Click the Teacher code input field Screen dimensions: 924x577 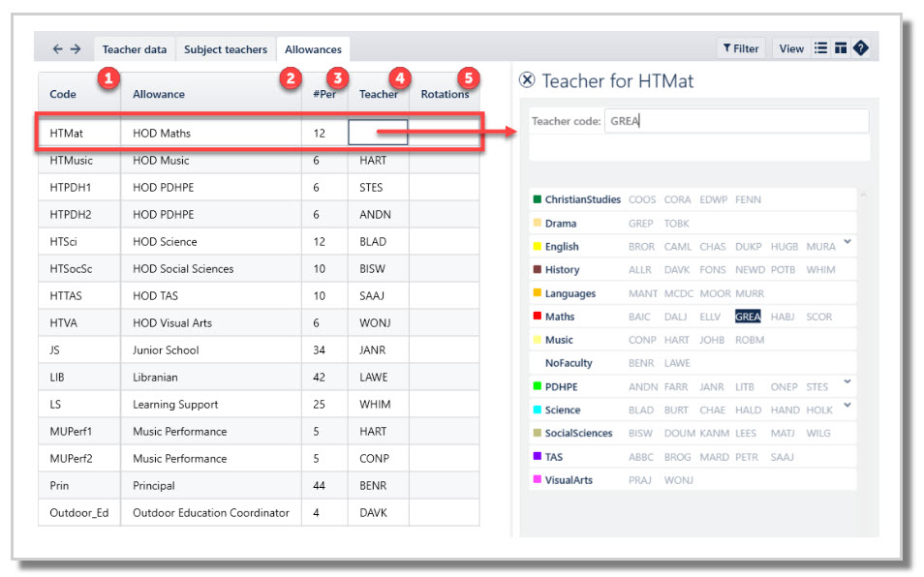736,121
